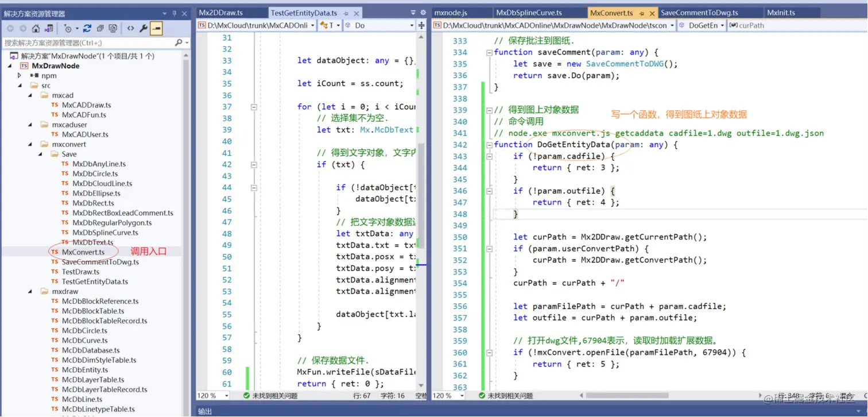Select TestGetEntityData.ts in the tree
The width and height of the screenshot is (868, 417).
[95, 282]
